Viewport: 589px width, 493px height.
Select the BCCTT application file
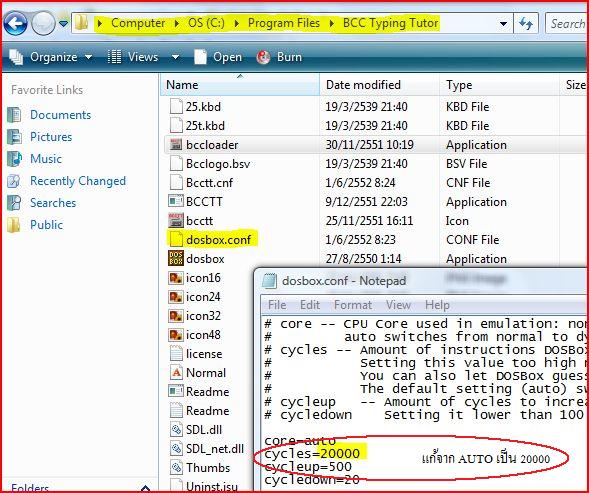(195, 202)
